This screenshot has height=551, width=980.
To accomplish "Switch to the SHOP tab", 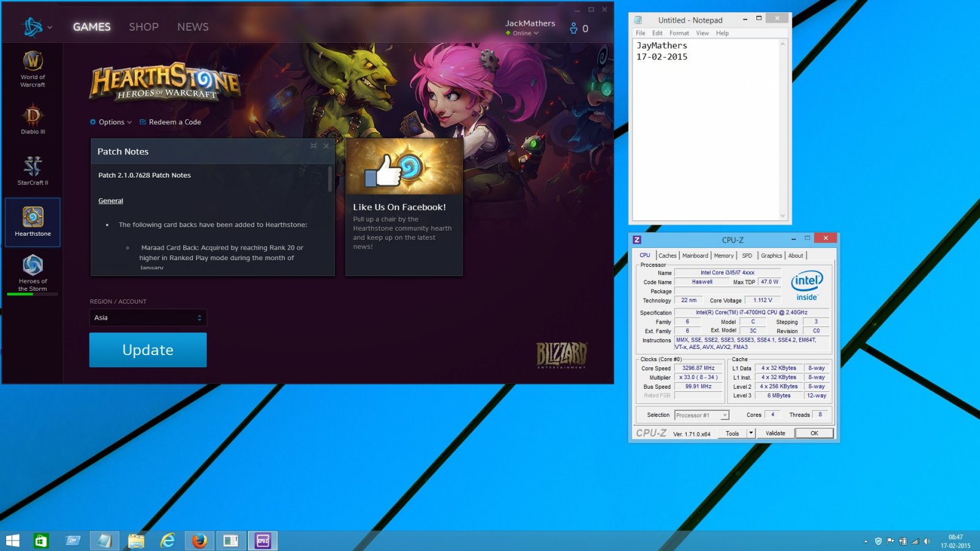I will pos(143,27).
